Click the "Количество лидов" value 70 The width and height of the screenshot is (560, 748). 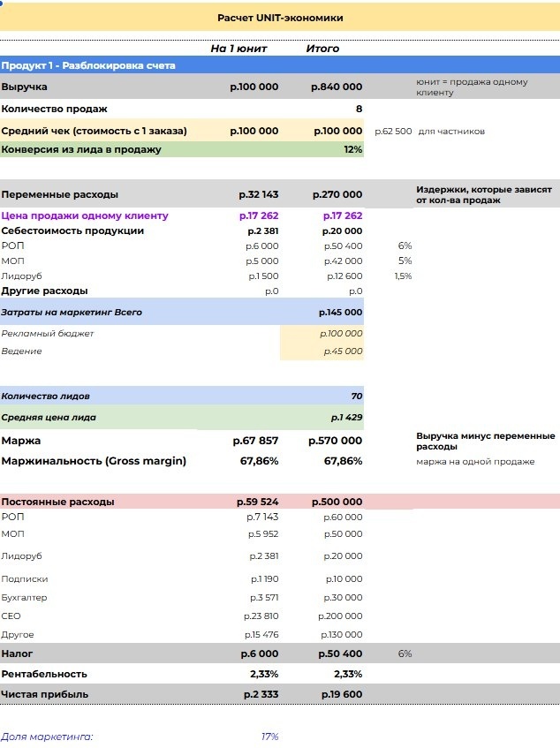point(356,396)
